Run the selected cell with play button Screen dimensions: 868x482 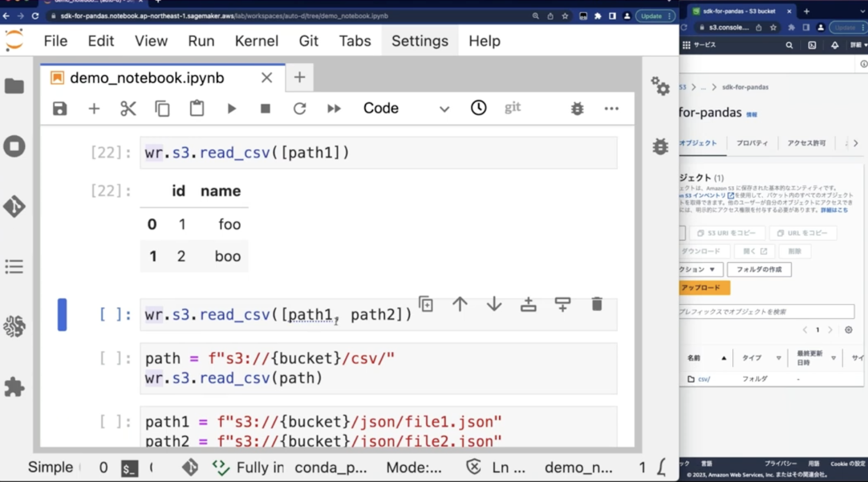point(232,108)
